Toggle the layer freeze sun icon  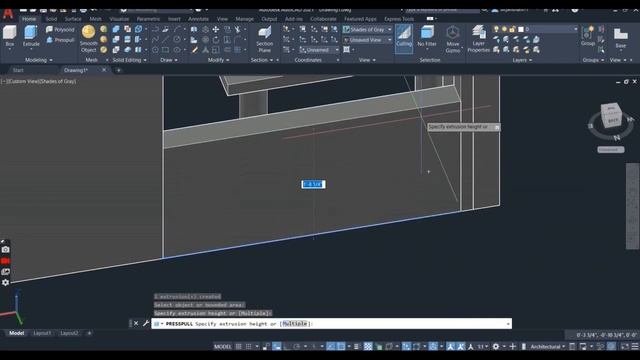click(x=504, y=29)
